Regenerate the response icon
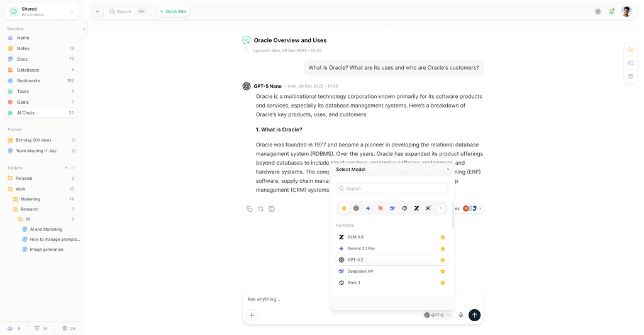The height and width of the screenshot is (335, 644). (260, 209)
